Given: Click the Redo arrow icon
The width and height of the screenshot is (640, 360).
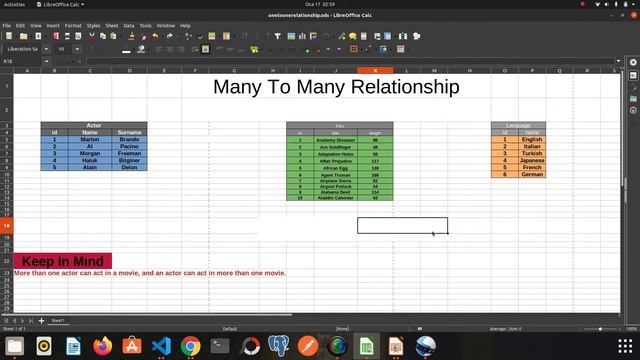Looking at the screenshot, I should [169, 36].
